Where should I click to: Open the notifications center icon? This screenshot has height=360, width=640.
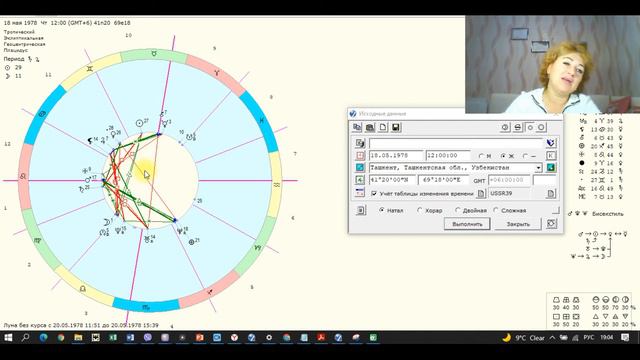pos(625,338)
